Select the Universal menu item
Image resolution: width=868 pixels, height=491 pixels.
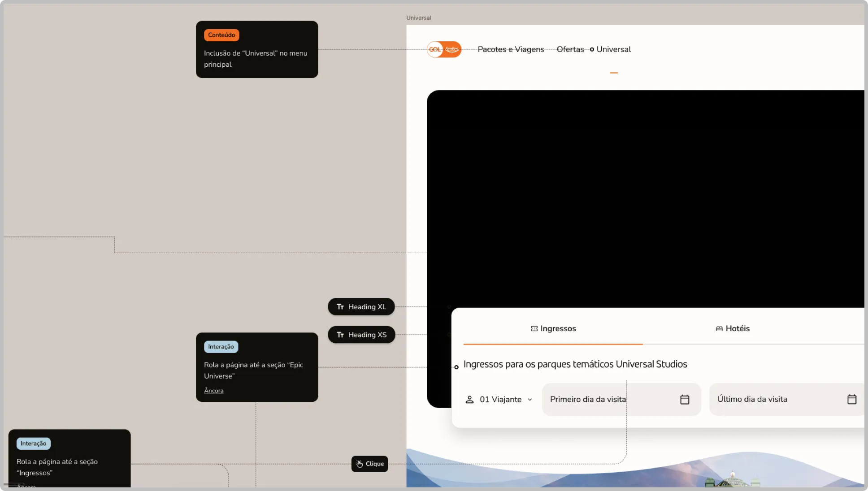coord(613,49)
